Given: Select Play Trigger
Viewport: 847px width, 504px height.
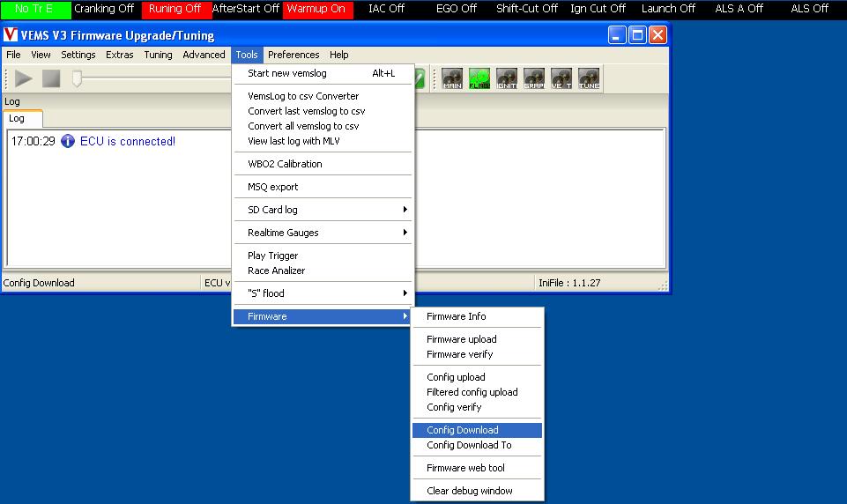Looking at the screenshot, I should coord(323,256).
